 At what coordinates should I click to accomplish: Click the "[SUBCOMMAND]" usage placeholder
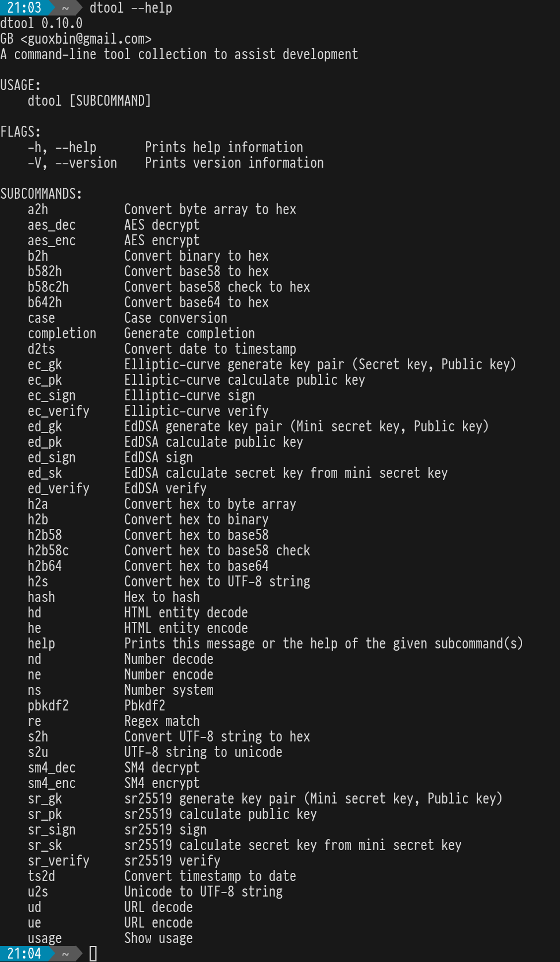(110, 101)
